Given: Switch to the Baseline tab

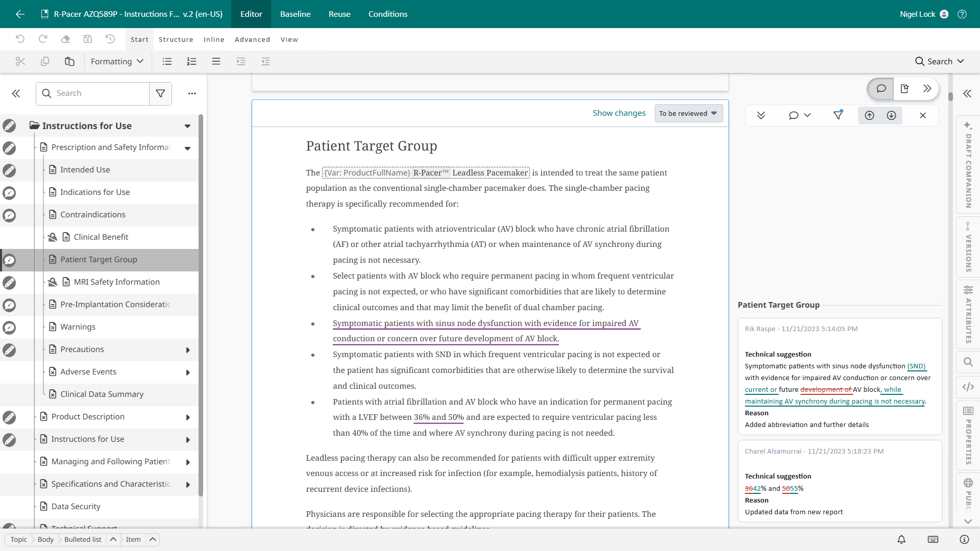Looking at the screenshot, I should tap(295, 14).
